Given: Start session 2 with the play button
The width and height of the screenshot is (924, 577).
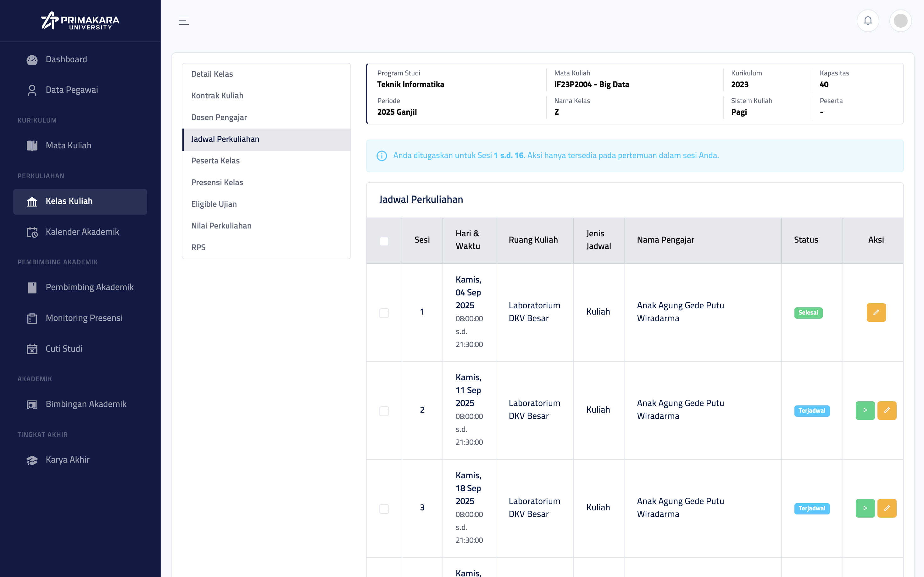Looking at the screenshot, I should [865, 411].
